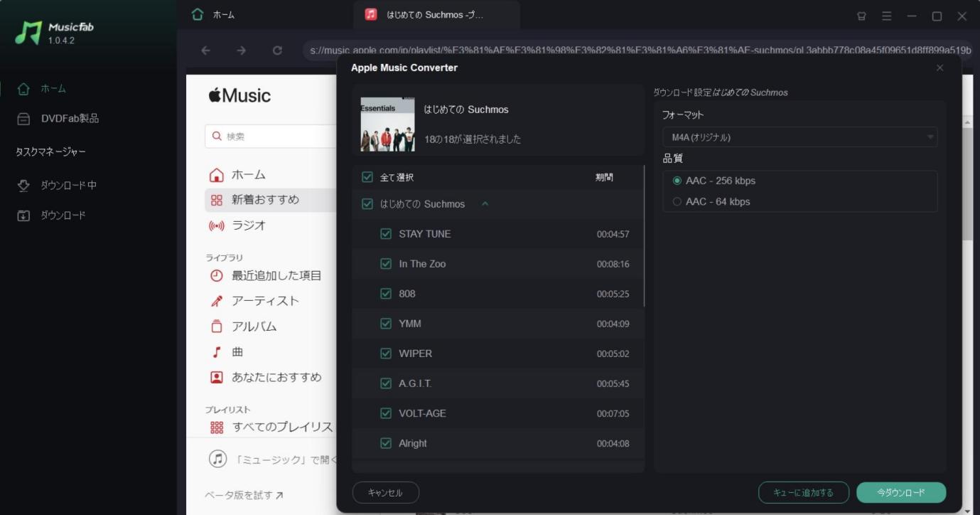
Task: Open 曲 in the library
Action: coord(227,352)
